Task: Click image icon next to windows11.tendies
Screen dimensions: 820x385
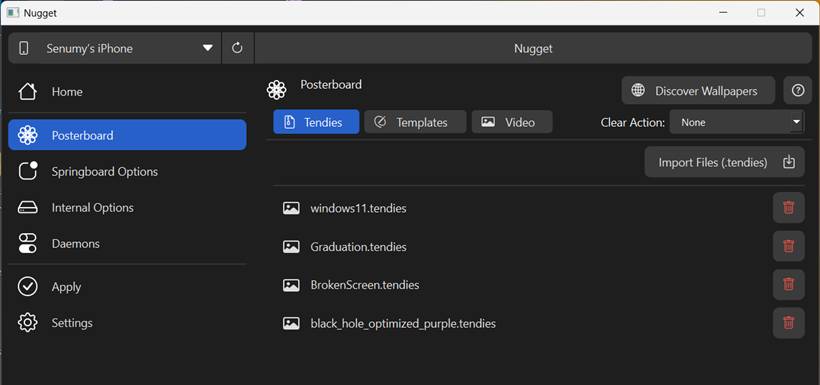Action: pos(291,208)
